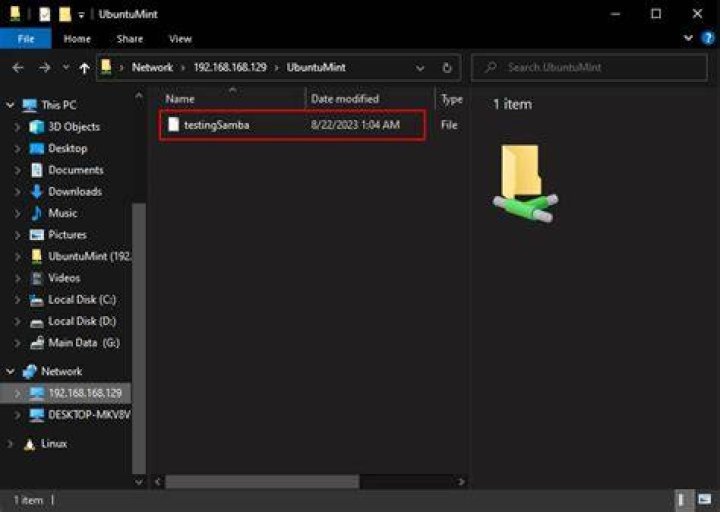Sort by the Date modified column header
The image size is (720, 512).
pos(345,99)
